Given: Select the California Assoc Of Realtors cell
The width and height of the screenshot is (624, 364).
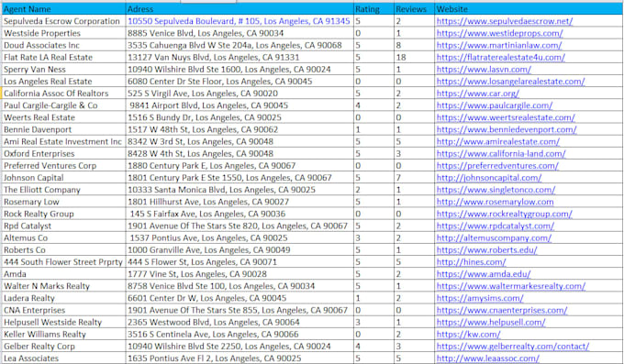Looking at the screenshot, I should 63,94.
